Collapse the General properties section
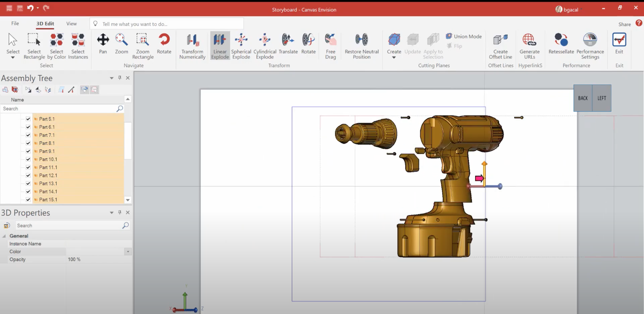Screen dimensions: 644x314 pyautogui.click(x=4, y=236)
